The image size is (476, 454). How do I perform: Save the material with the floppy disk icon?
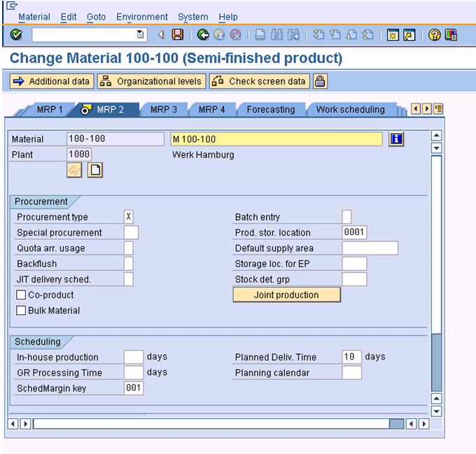click(x=178, y=34)
